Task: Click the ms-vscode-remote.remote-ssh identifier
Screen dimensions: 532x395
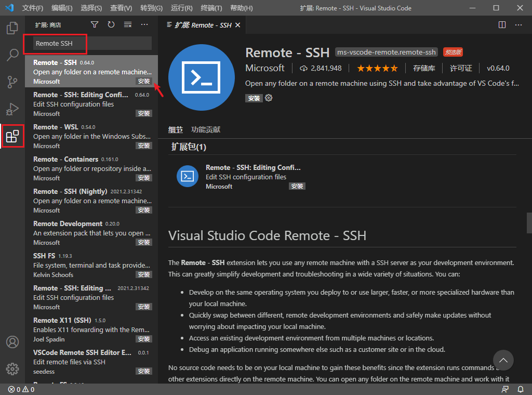Action: point(387,52)
